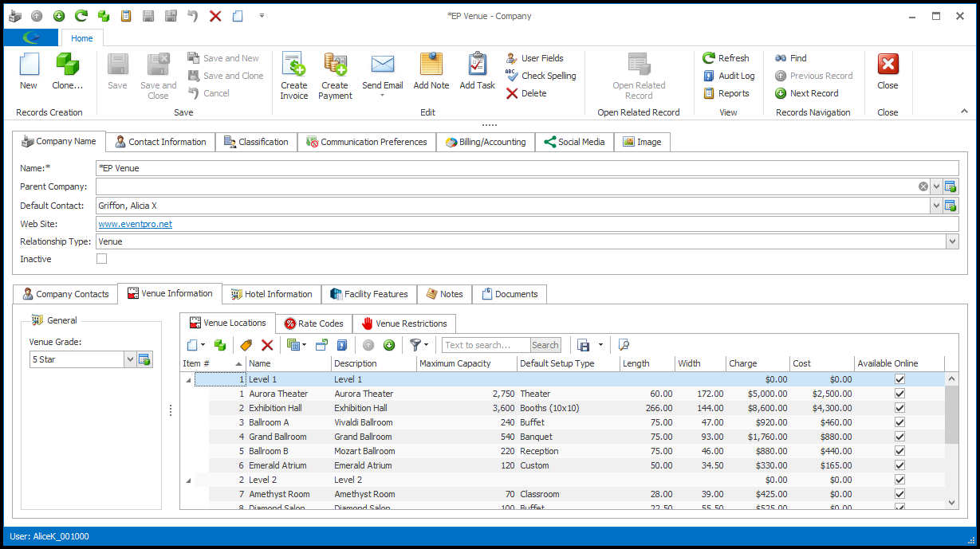The width and height of the screenshot is (980, 549).
Task: Open the Venue Grade dropdown
Action: [x=130, y=359]
